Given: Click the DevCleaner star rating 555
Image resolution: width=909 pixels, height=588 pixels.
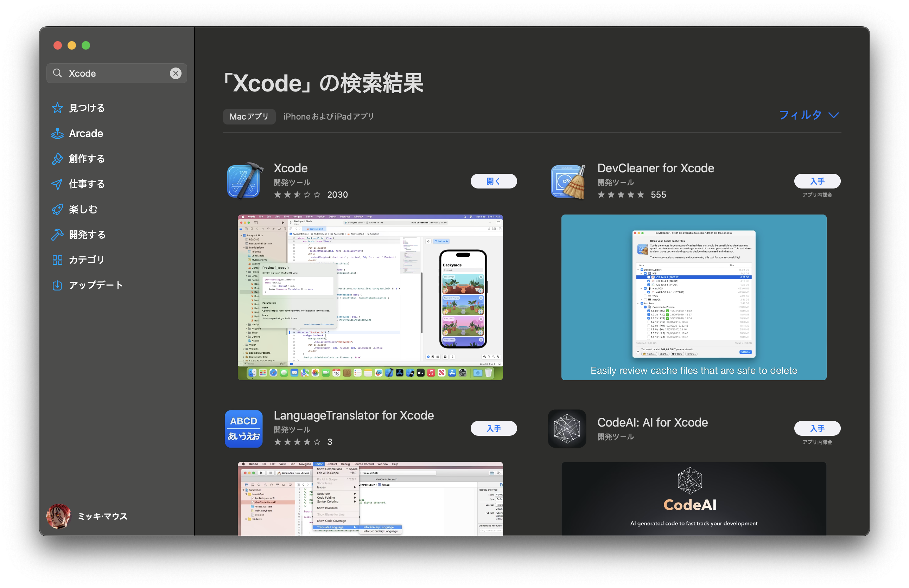Looking at the screenshot, I should point(632,195).
